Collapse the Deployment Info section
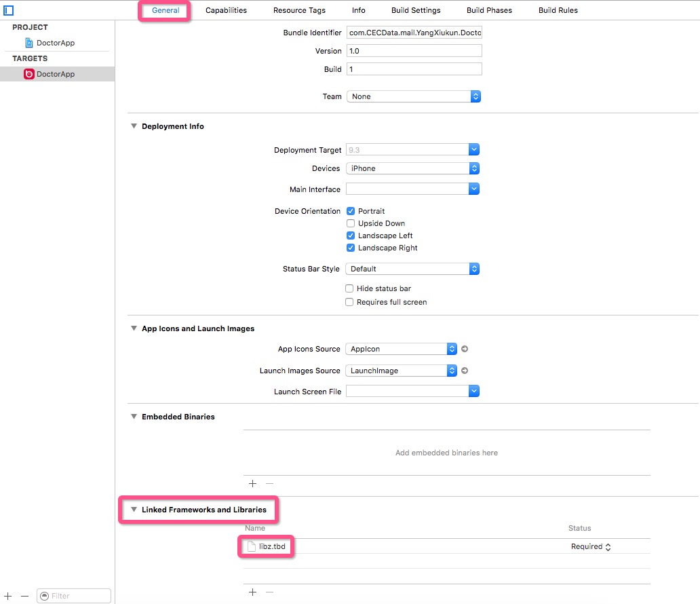The height and width of the screenshot is (604, 700). (x=134, y=126)
